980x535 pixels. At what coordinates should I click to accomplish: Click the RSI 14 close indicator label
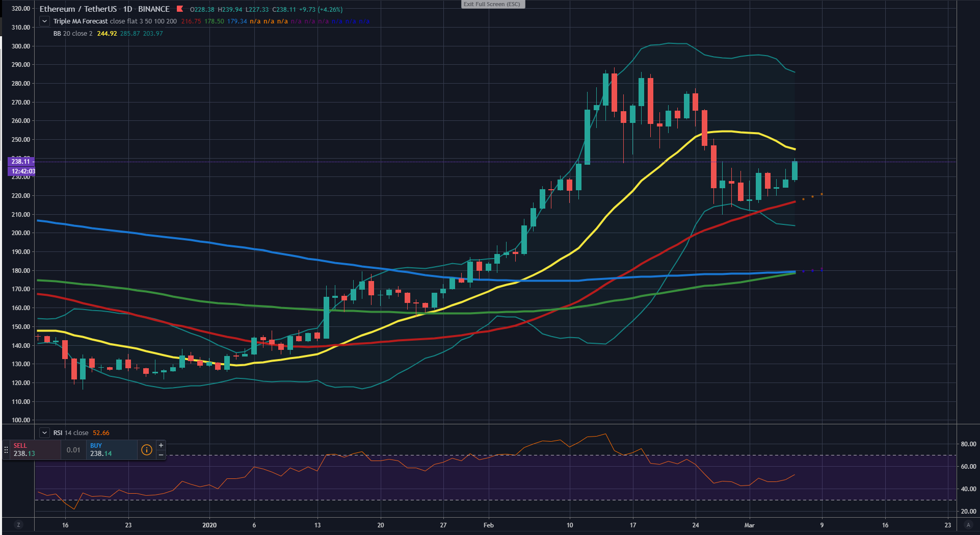click(x=71, y=433)
